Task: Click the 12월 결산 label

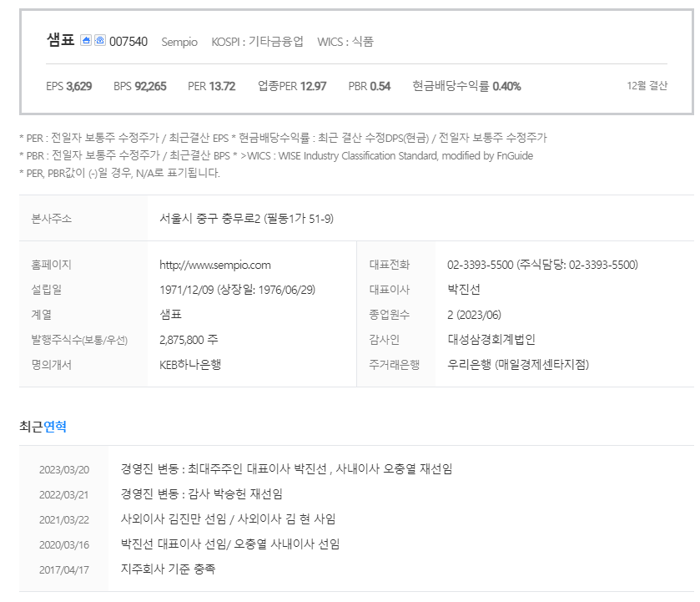Action: coord(647,86)
